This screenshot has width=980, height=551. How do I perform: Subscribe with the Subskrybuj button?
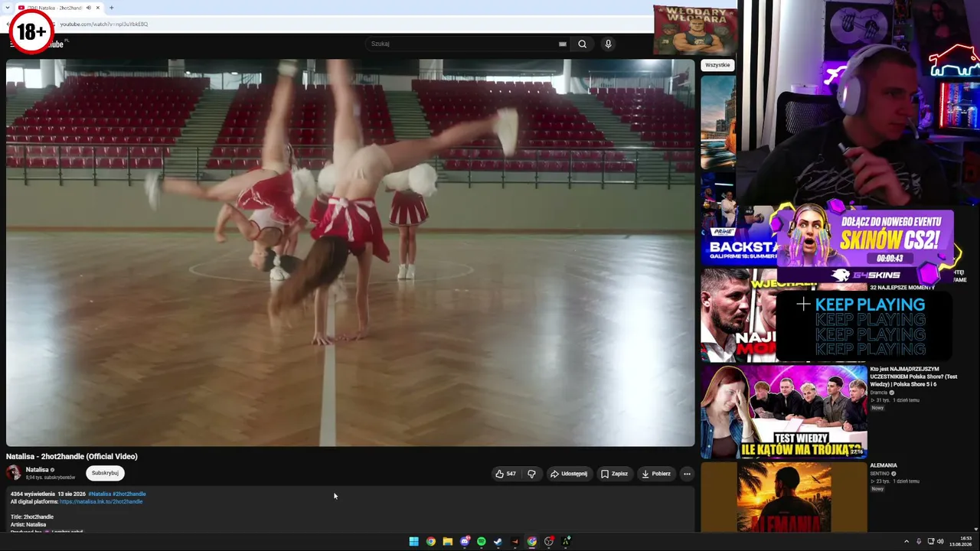tap(105, 473)
